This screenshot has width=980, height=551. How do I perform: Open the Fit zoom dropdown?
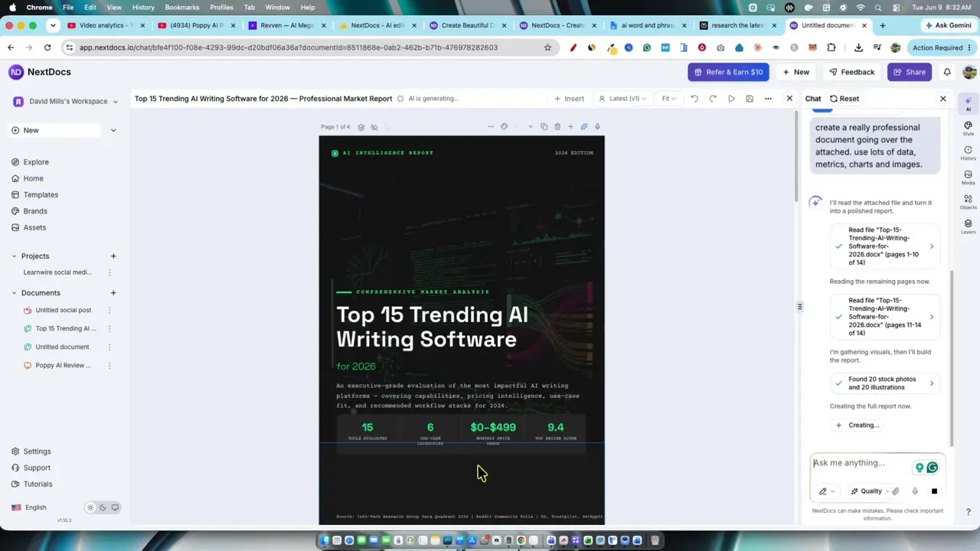tap(669, 99)
